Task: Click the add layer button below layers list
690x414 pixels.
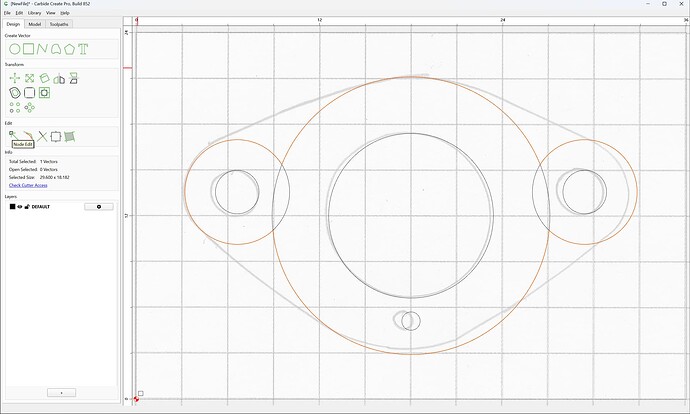Action: 61,392
